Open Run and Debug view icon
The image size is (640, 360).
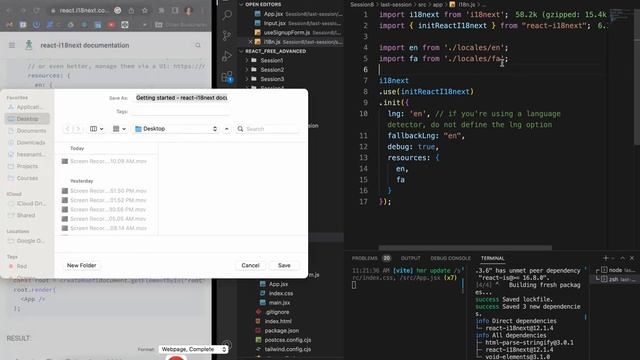(227, 56)
